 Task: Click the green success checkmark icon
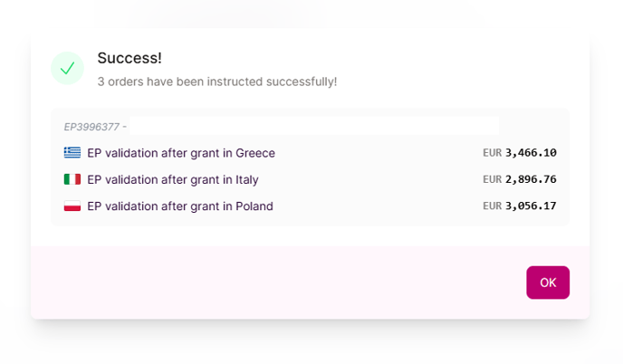point(67,69)
